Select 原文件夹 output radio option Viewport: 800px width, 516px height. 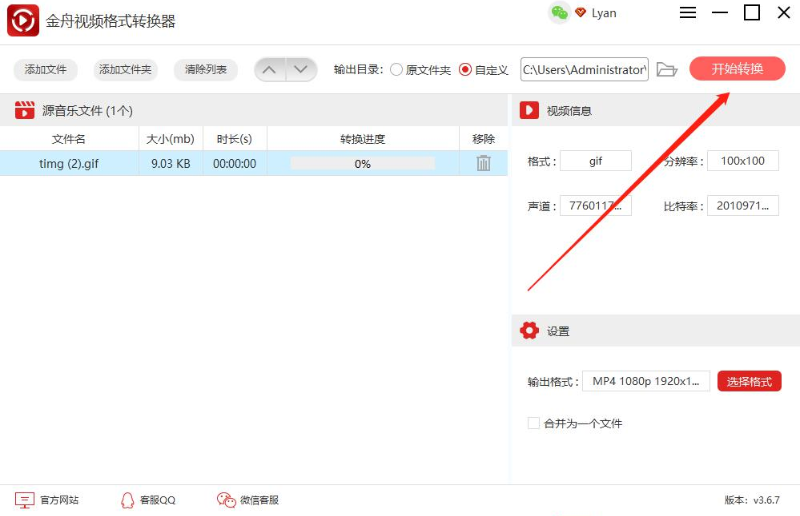point(397,70)
